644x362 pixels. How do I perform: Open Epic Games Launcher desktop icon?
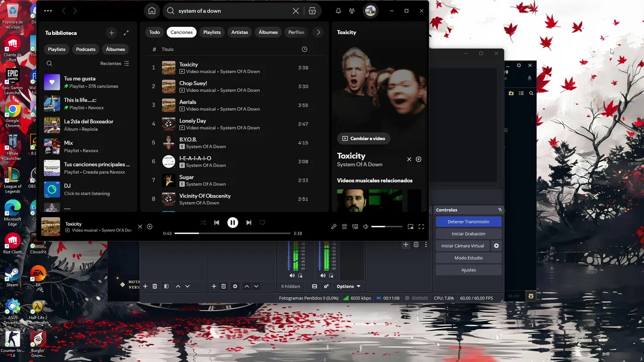tap(13, 81)
